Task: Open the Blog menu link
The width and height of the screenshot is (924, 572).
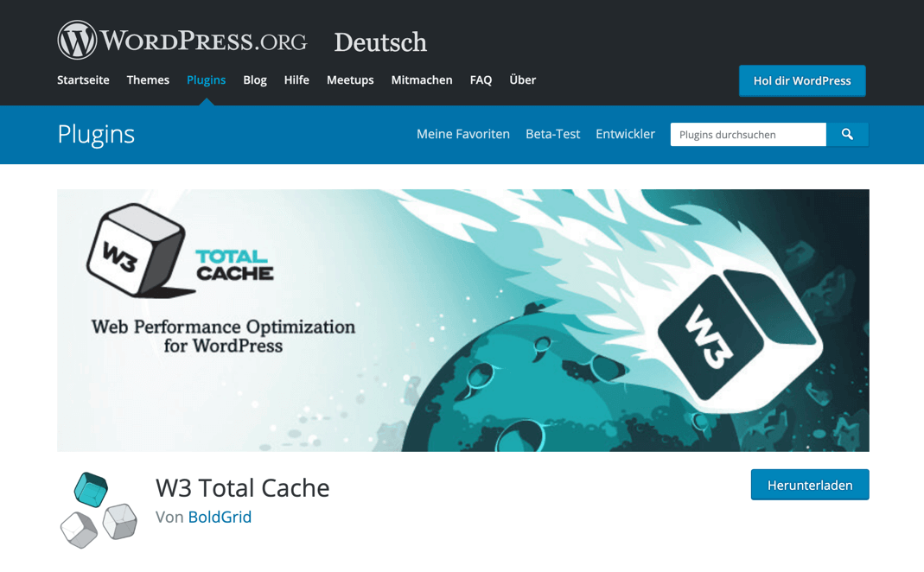Action: (255, 80)
